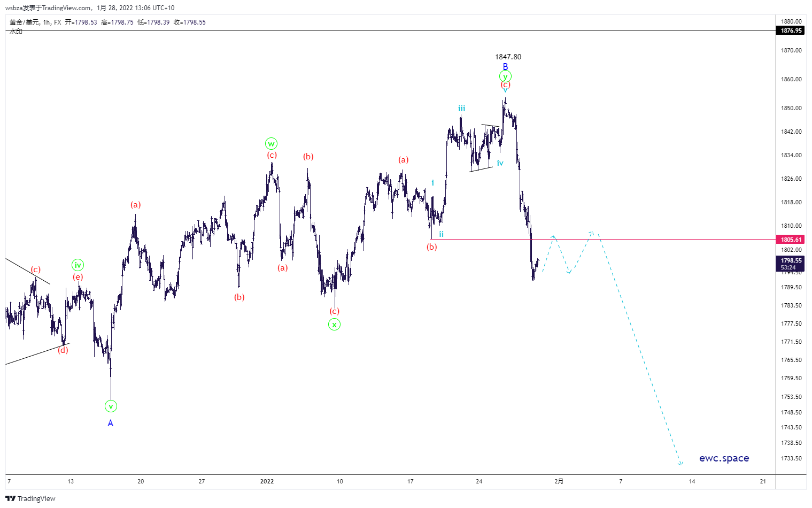812x508 pixels.
Task: Click the red 1805.61 price level tag
Action: [791, 240]
